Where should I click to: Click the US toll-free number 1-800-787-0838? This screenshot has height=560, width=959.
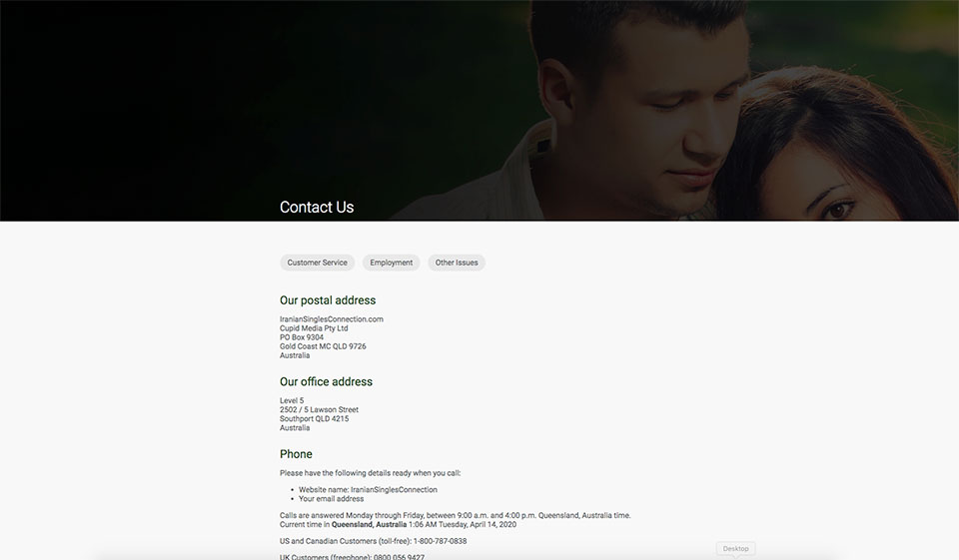440,541
